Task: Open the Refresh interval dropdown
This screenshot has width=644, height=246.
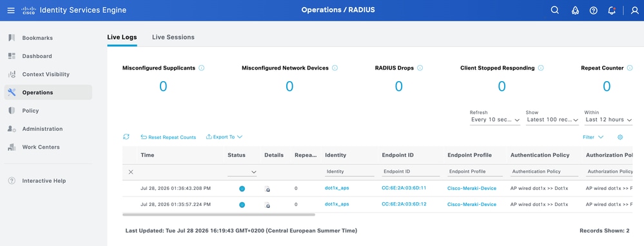Action: coord(495,120)
